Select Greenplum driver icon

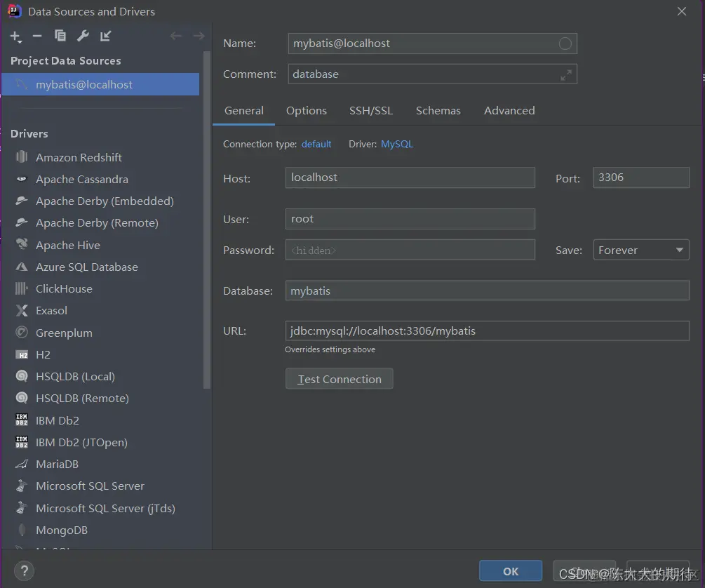point(22,333)
